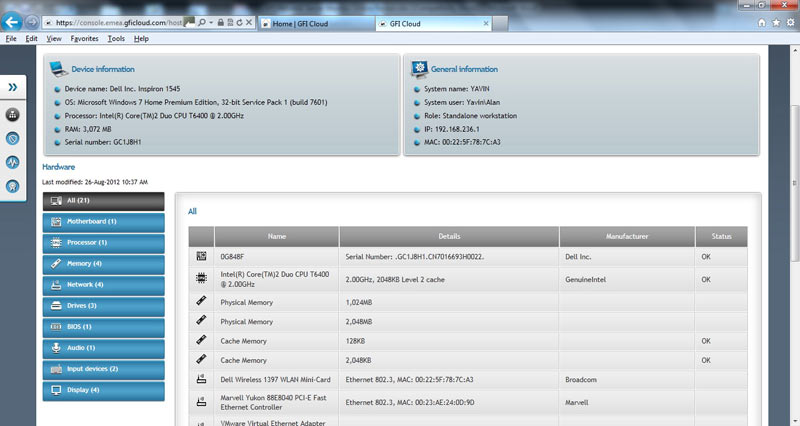Expand the sidebar with the double-chevron button
Image resolution: width=800 pixels, height=426 pixels.
point(13,87)
